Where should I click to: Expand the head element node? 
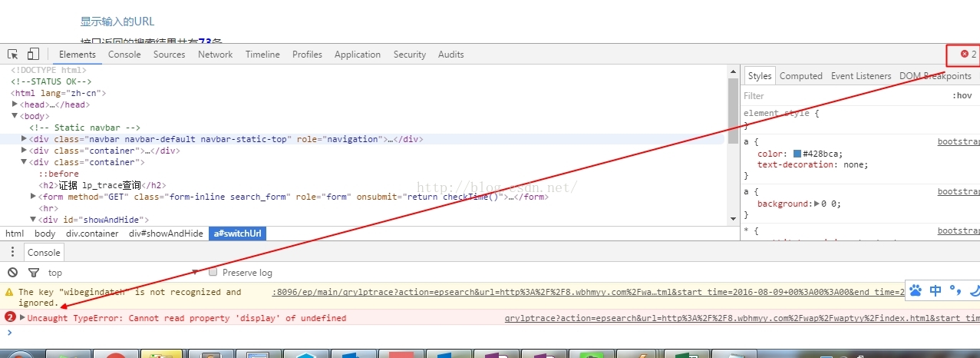(15, 104)
